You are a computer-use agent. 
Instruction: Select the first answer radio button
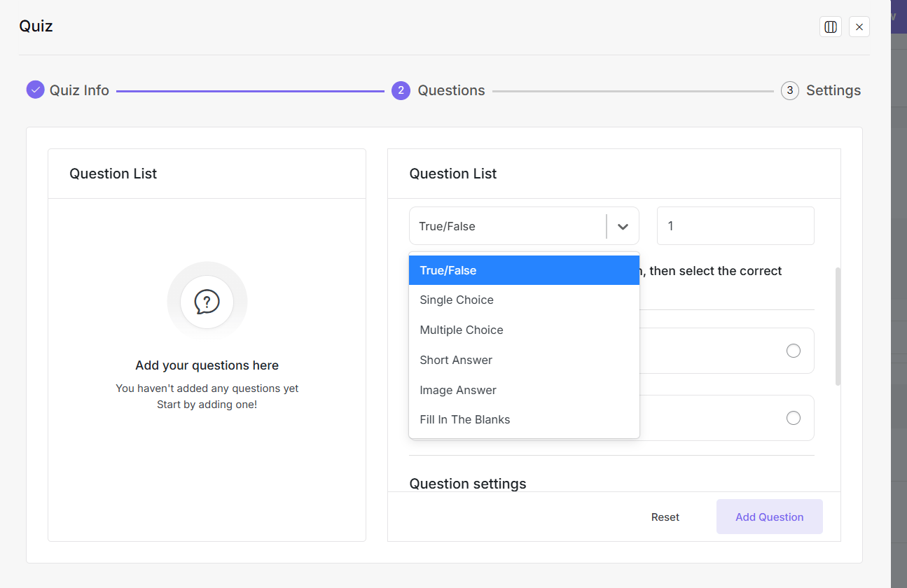[793, 350]
